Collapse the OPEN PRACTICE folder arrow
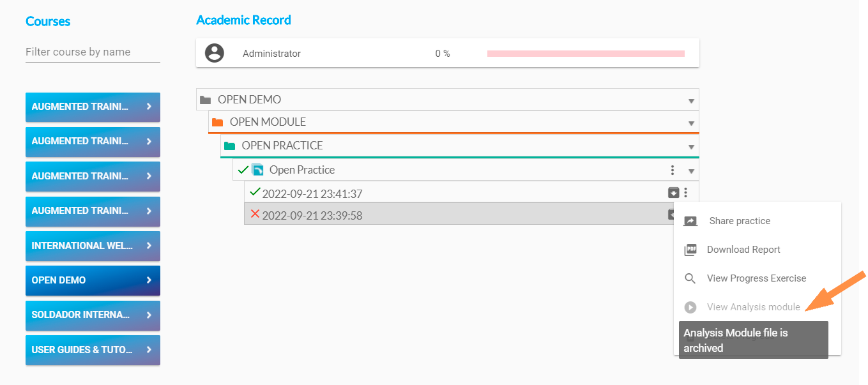The height and width of the screenshot is (385, 868). pos(691,147)
